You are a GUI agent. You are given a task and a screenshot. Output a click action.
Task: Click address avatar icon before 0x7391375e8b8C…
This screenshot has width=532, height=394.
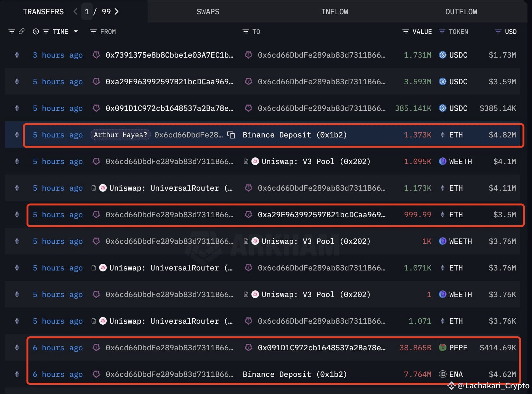pyautogui.click(x=96, y=55)
